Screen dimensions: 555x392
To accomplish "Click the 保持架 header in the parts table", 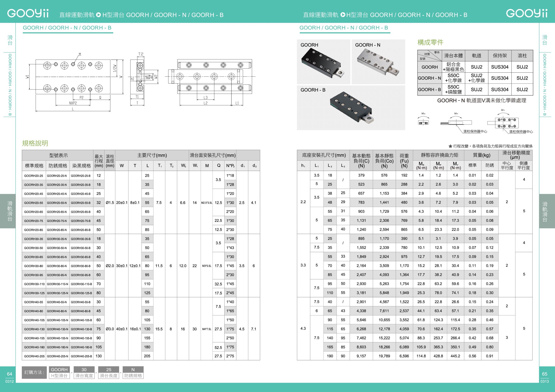I will coord(500,56).
